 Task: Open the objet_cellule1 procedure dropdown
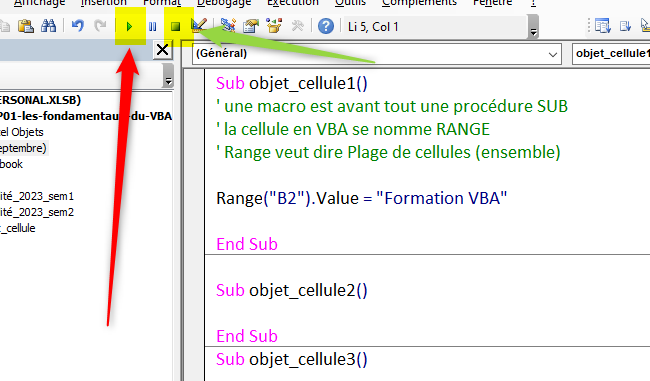(x=611, y=54)
